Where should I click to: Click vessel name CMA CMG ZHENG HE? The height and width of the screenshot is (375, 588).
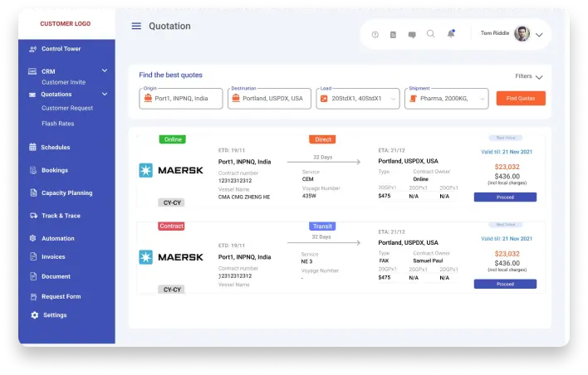tap(244, 197)
